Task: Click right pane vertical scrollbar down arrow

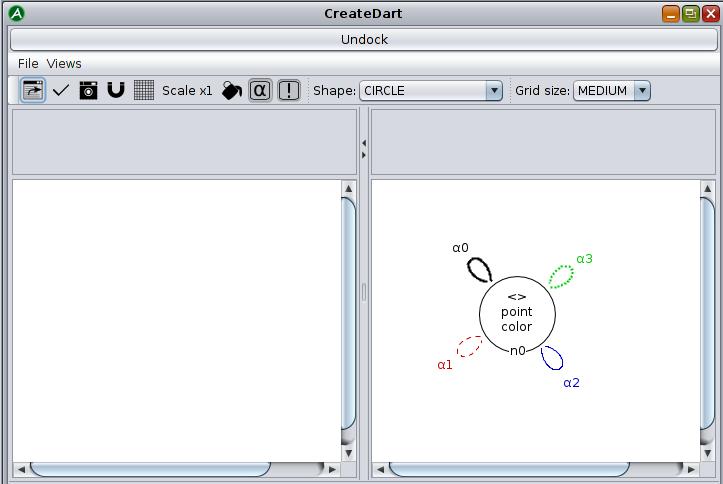Action: pyautogui.click(x=707, y=454)
